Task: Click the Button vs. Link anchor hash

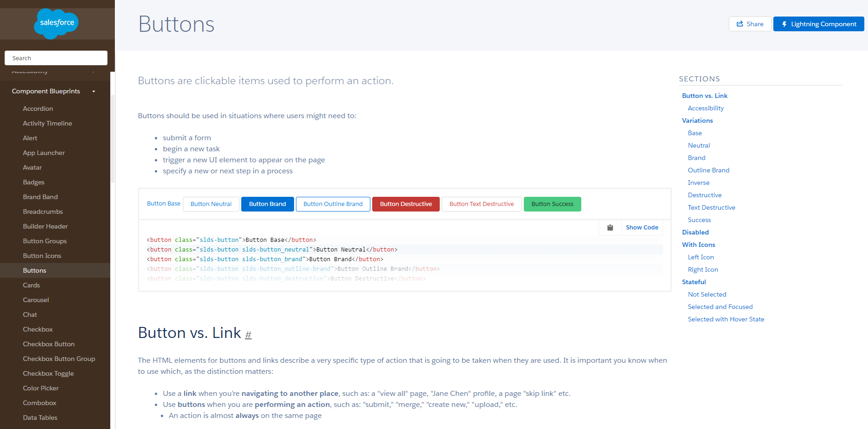Action: coord(248,335)
